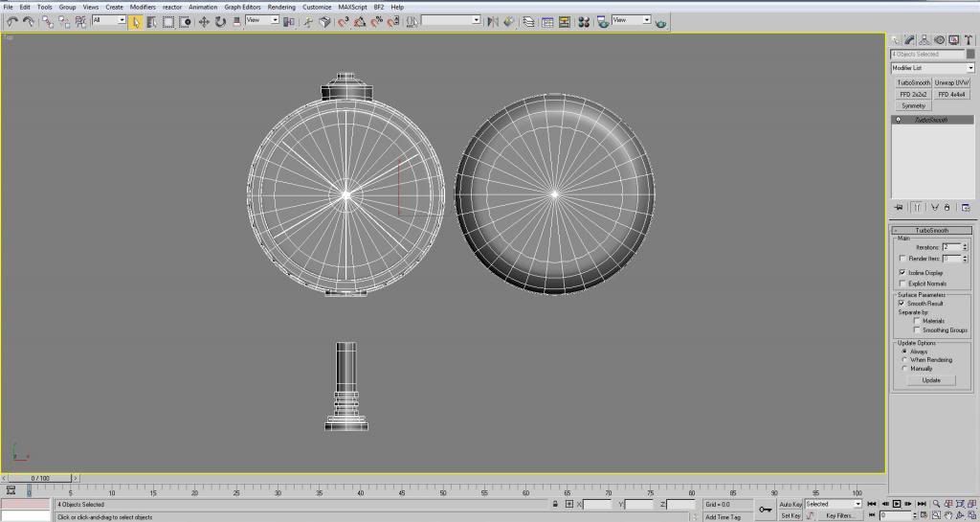Select the When Rendering update option
The width and height of the screenshot is (980, 522).
[905, 360]
